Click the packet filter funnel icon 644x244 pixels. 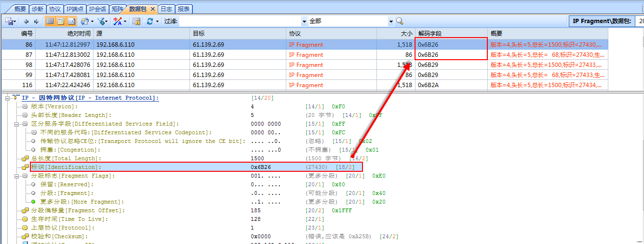(101, 21)
